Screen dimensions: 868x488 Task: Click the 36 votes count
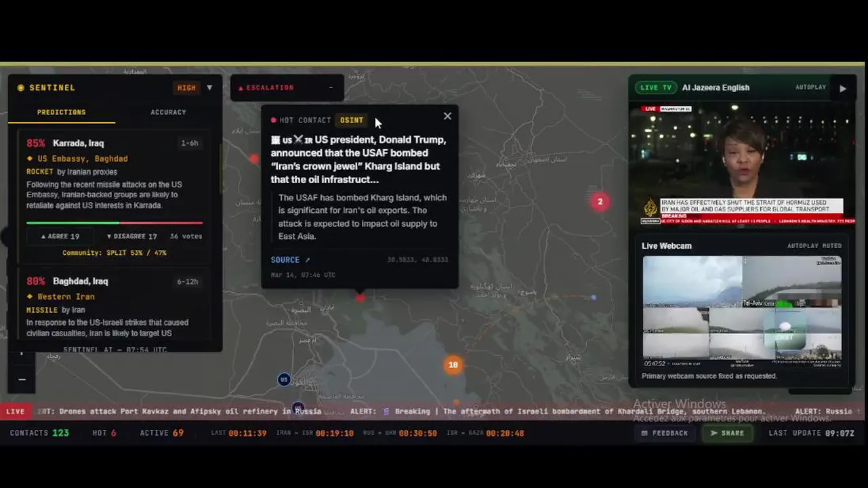[x=186, y=236]
